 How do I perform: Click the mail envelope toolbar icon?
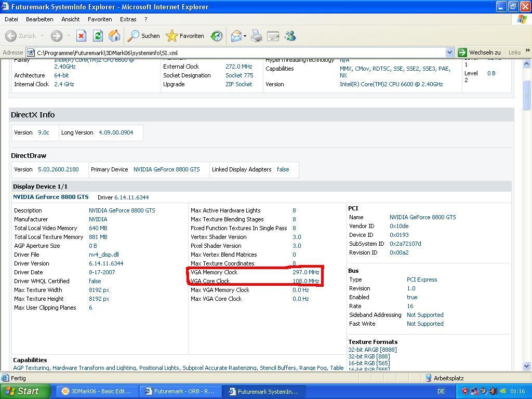236,36
